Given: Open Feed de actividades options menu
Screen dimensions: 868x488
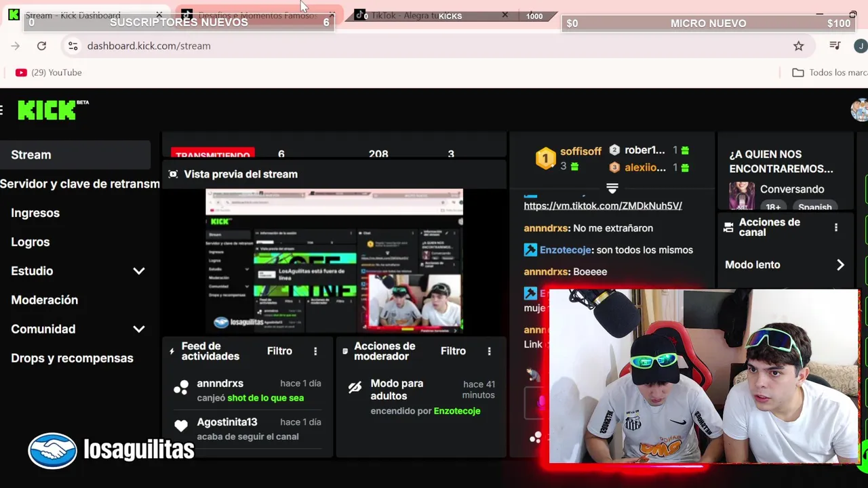Looking at the screenshot, I should tap(315, 351).
